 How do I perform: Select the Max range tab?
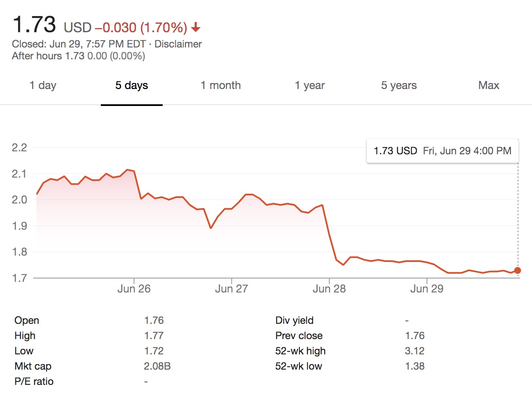tap(489, 86)
